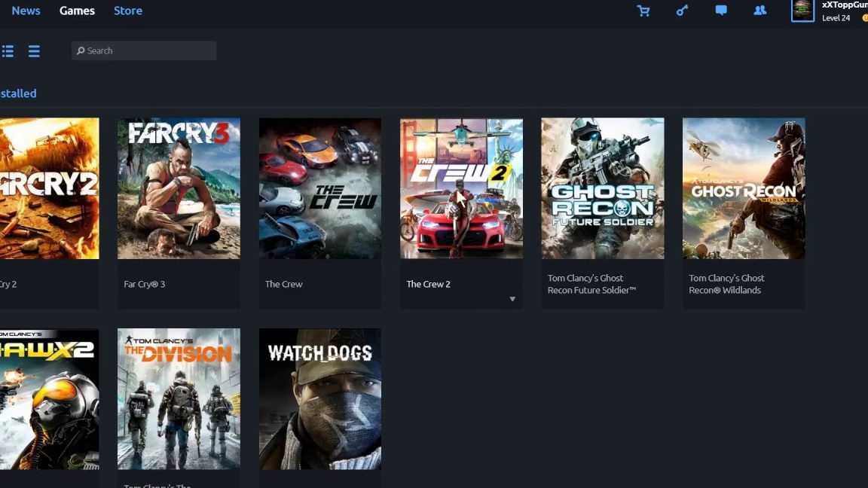Open Ghost Recon Future Soldier cover
The image size is (868, 488).
(x=602, y=188)
